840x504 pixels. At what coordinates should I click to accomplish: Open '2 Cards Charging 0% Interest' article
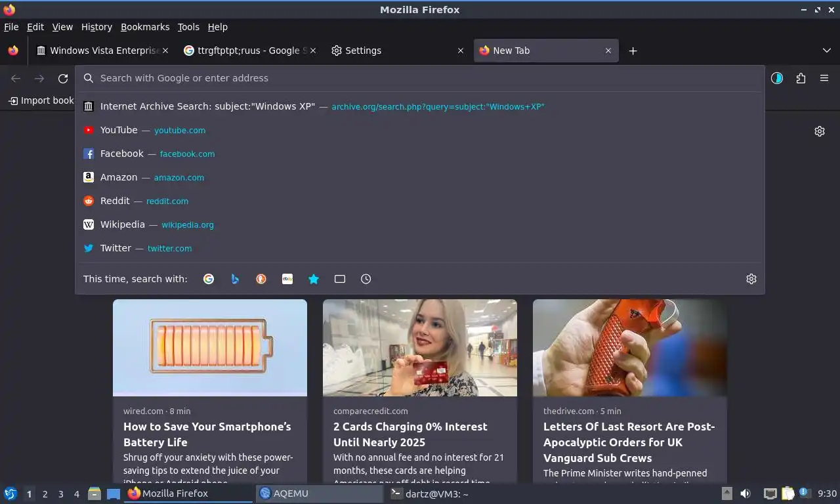pyautogui.click(x=410, y=434)
